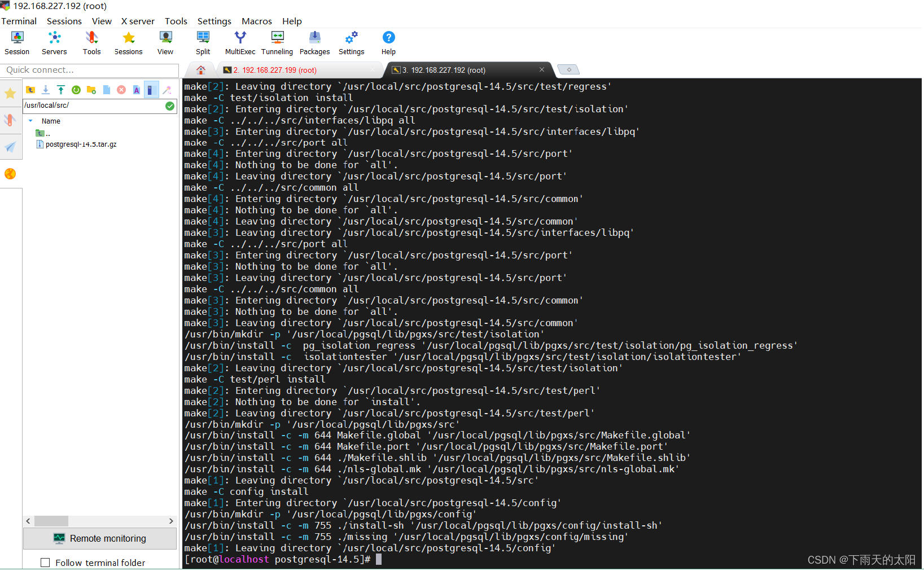924x571 pixels.
Task: Go to parent folder in the SFTP toolbar
Action: coord(30,90)
